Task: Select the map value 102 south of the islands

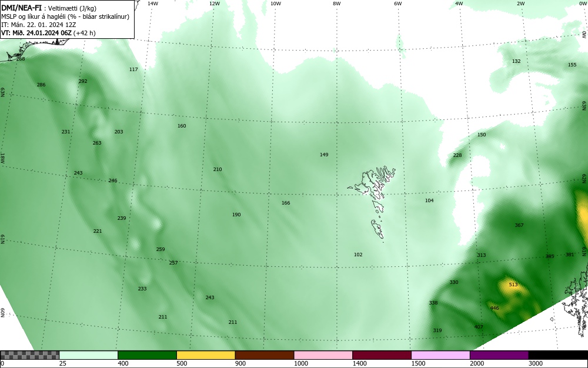Action: pyautogui.click(x=358, y=255)
